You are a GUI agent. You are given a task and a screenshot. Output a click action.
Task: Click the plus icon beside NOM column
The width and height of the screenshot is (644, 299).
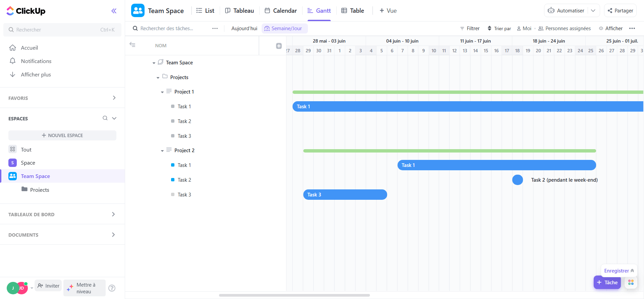(x=279, y=46)
